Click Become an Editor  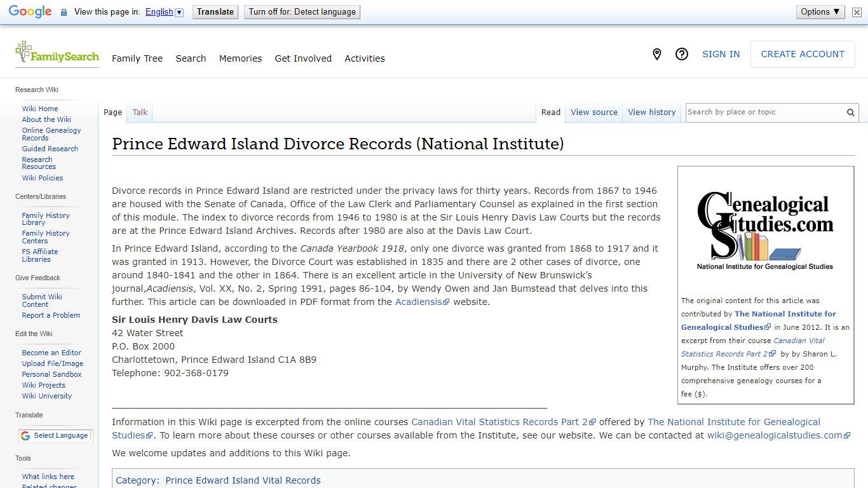(x=51, y=353)
